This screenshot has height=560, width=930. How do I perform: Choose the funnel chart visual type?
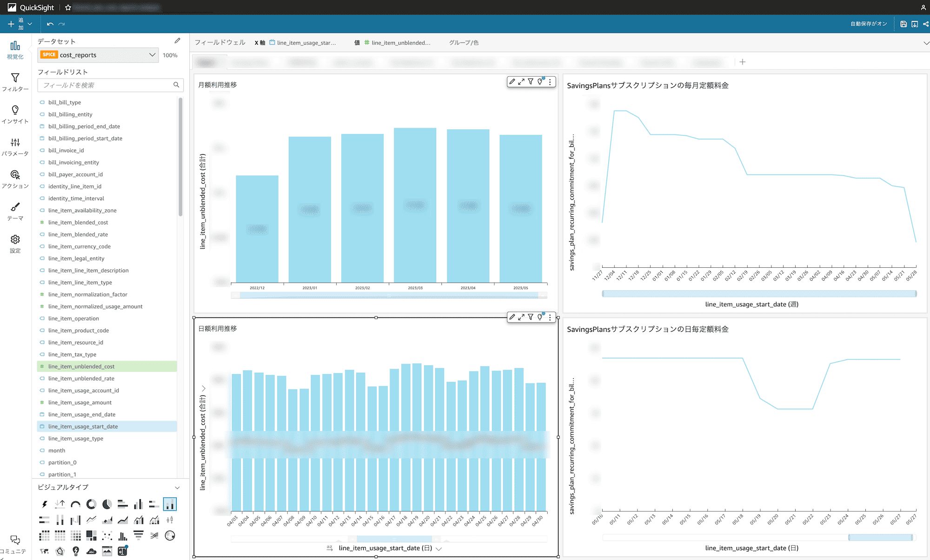coord(138,536)
